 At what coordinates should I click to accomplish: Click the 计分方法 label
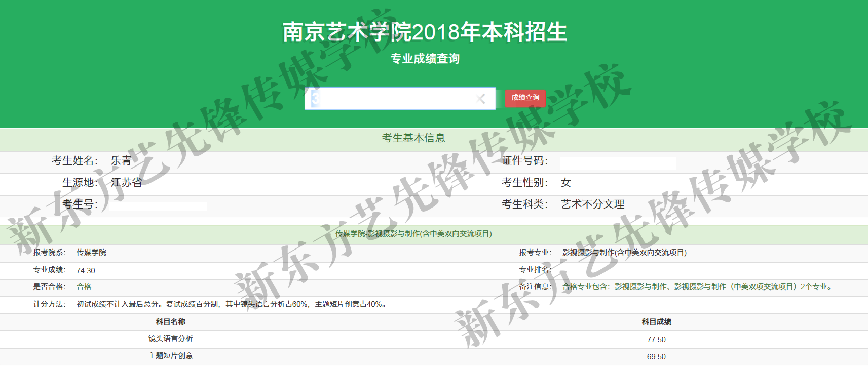click(x=50, y=304)
